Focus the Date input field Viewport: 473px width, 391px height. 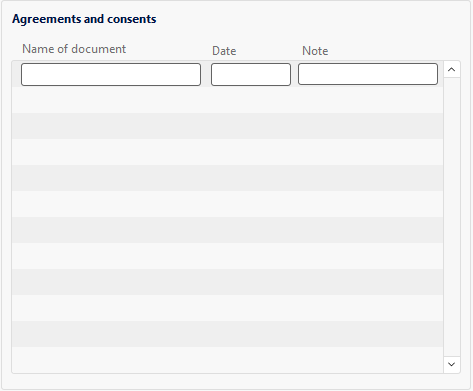click(x=251, y=74)
